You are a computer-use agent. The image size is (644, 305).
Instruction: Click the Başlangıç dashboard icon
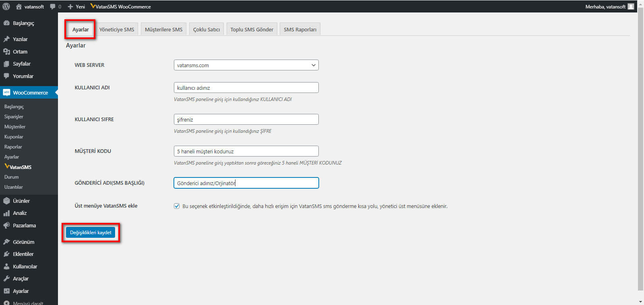(6, 23)
